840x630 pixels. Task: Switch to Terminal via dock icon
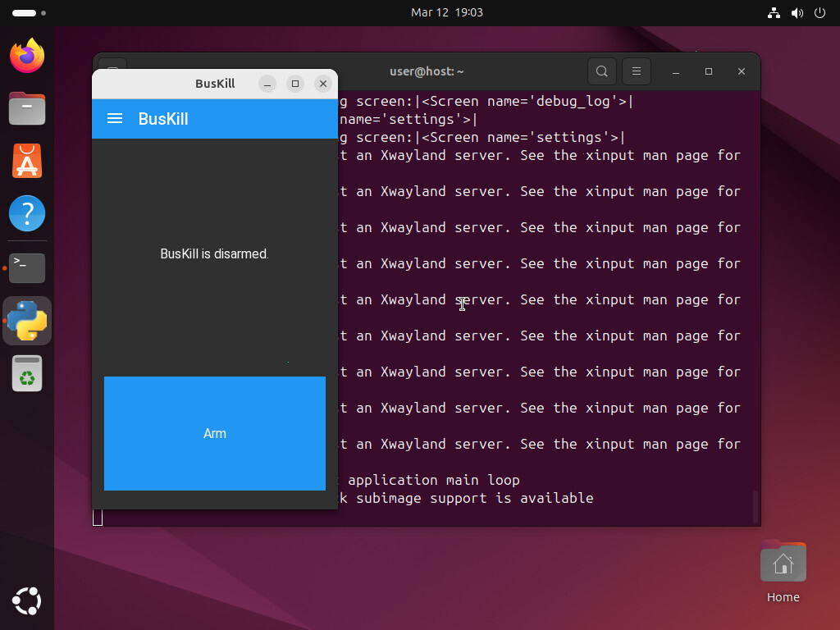click(27, 267)
